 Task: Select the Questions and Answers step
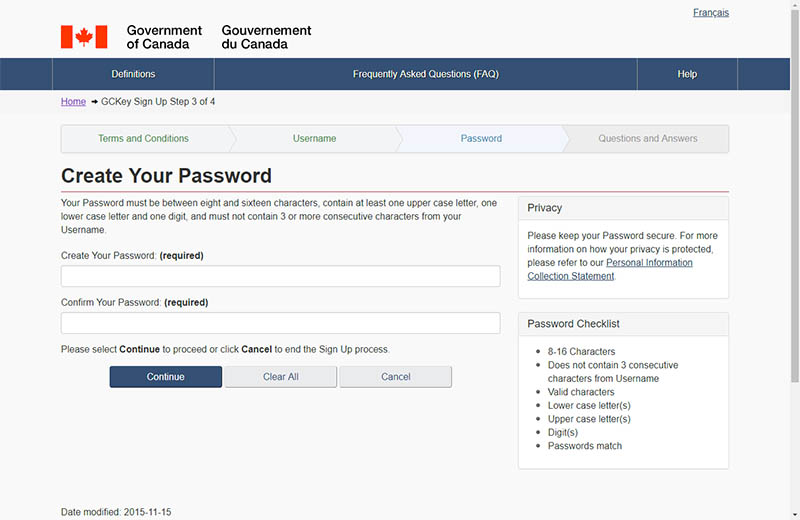pos(647,139)
